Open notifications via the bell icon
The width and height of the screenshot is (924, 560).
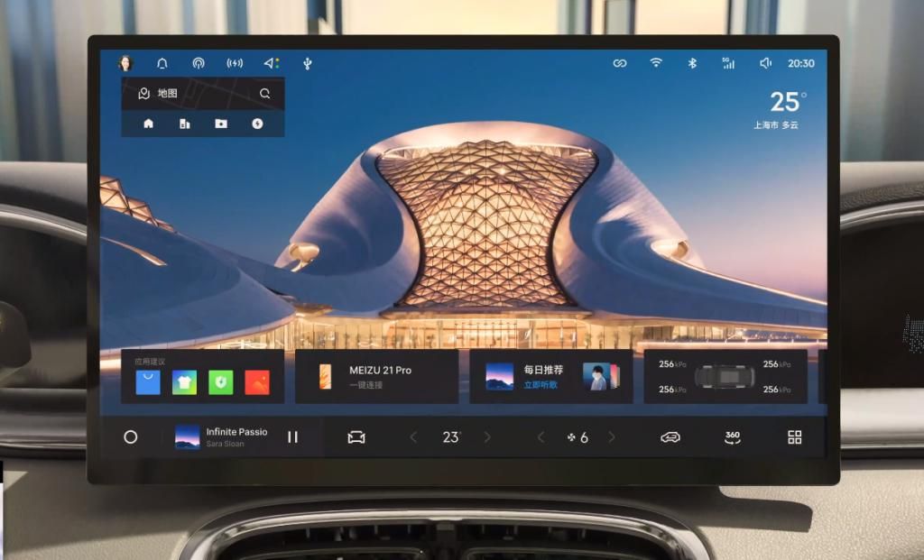tap(162, 63)
